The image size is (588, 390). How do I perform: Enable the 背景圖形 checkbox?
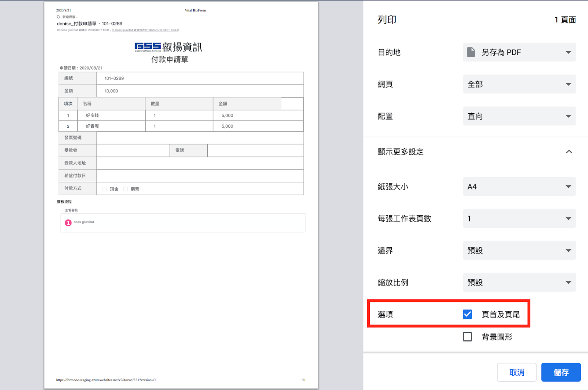(x=467, y=337)
